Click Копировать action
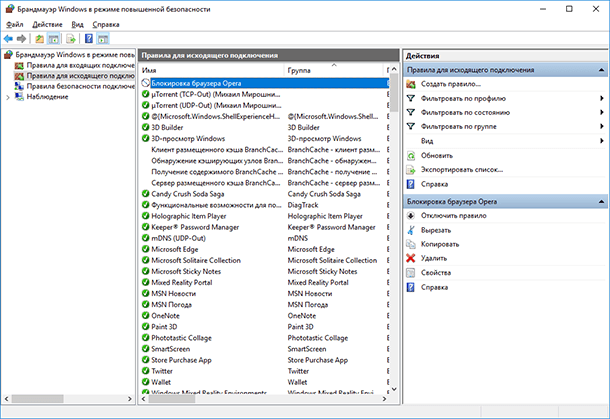The image size is (610, 419). click(440, 244)
